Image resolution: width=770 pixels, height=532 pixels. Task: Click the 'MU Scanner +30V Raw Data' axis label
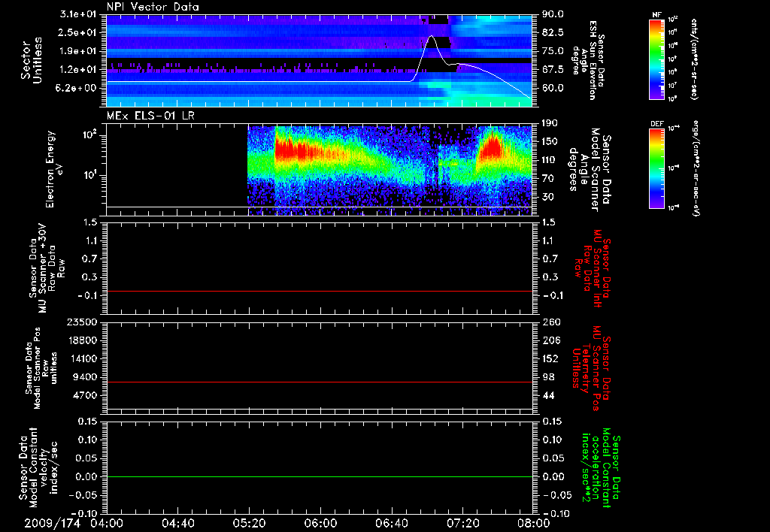(x=47, y=268)
